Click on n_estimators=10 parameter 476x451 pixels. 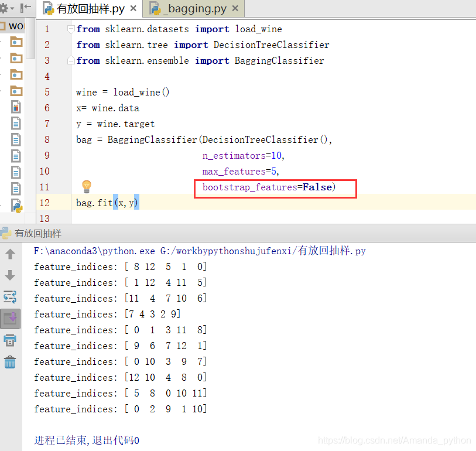coord(243,155)
